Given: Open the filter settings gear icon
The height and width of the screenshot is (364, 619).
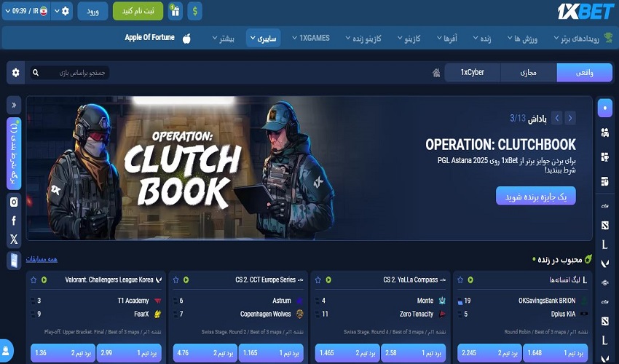Looking at the screenshot, I should click(16, 73).
